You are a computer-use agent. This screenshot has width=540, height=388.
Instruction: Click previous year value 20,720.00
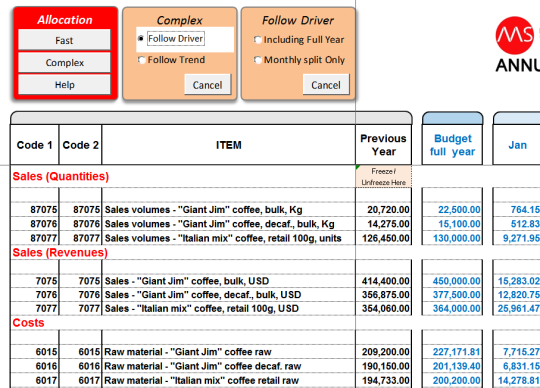tap(383, 210)
